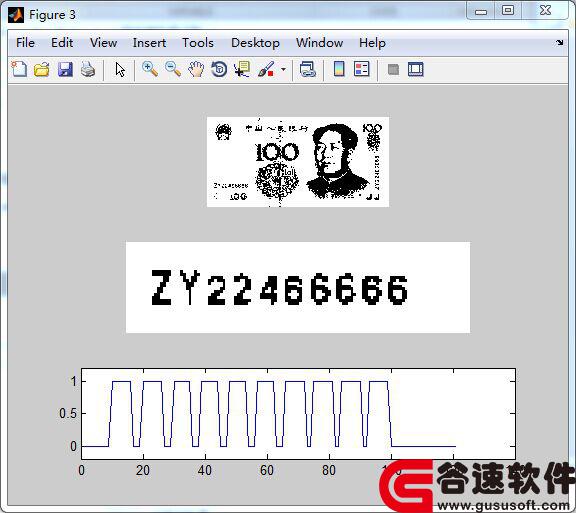576x513 pixels.
Task: Open the Insert menu
Action: [x=149, y=43]
